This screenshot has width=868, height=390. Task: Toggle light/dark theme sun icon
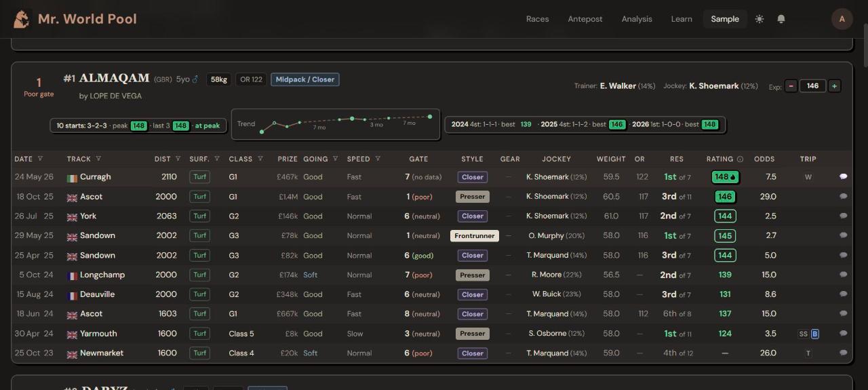[759, 19]
